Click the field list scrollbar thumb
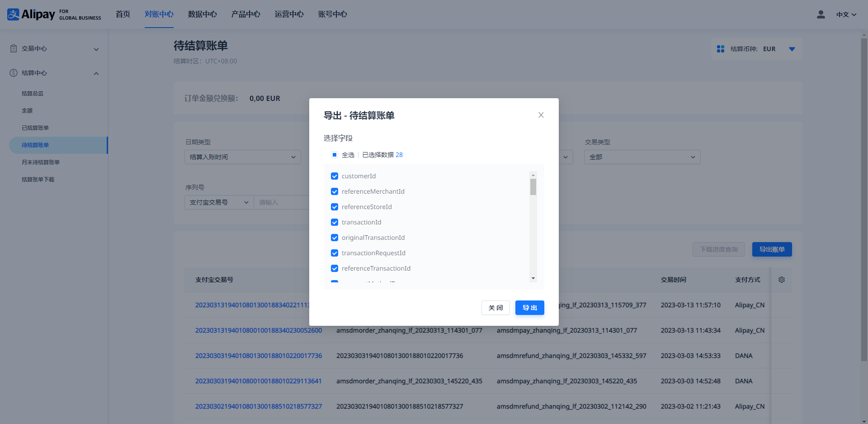 coord(533,187)
